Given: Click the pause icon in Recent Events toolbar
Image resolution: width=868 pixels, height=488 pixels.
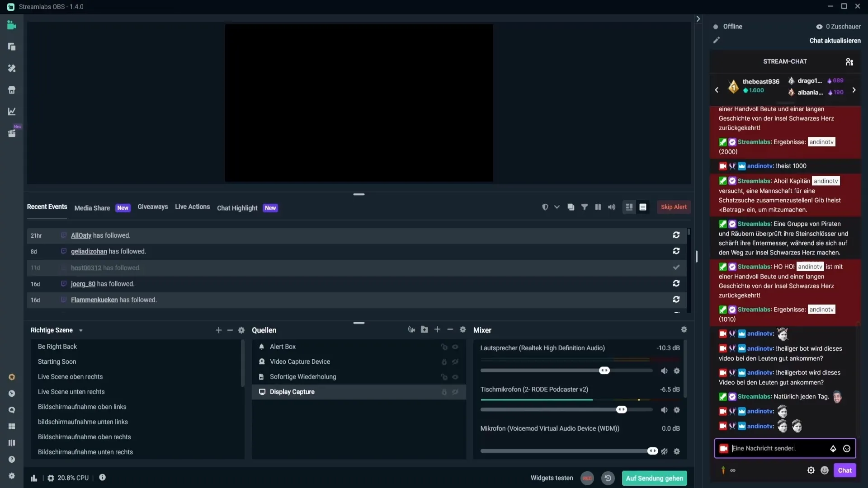Looking at the screenshot, I should 597,207.
